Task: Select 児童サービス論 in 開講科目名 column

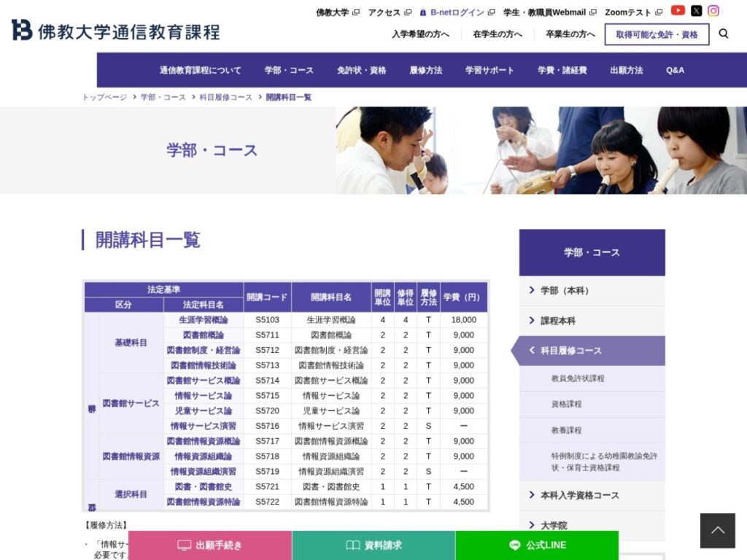Action: coord(331,411)
